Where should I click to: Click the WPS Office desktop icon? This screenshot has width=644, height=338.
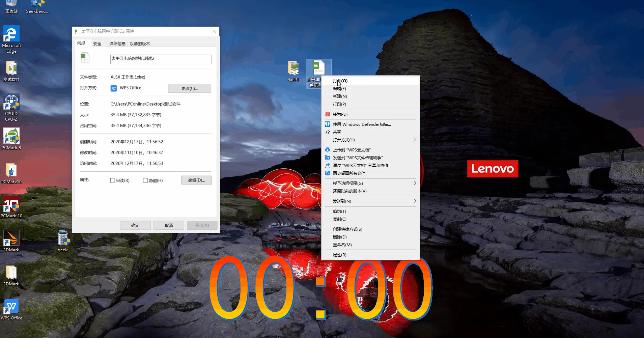tap(11, 309)
